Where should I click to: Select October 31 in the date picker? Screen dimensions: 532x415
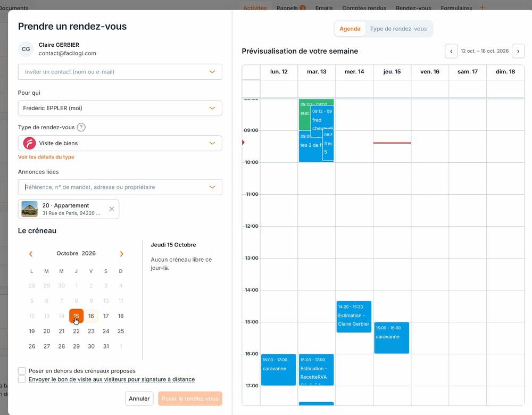(x=106, y=346)
